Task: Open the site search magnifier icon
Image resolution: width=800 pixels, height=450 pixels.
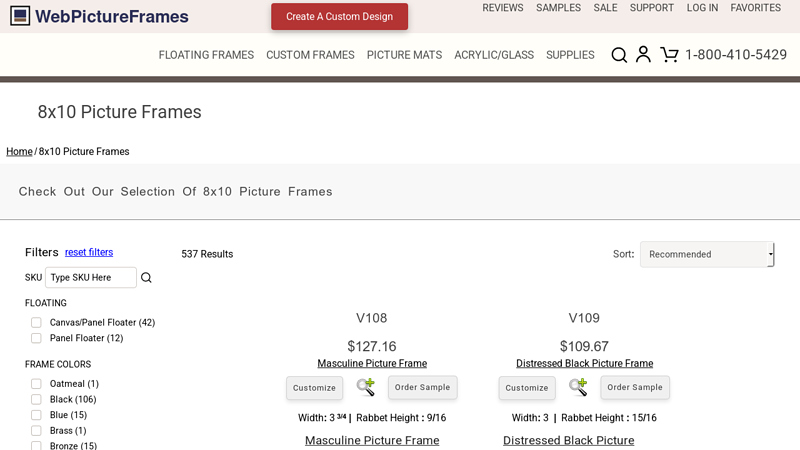Action: [x=619, y=55]
